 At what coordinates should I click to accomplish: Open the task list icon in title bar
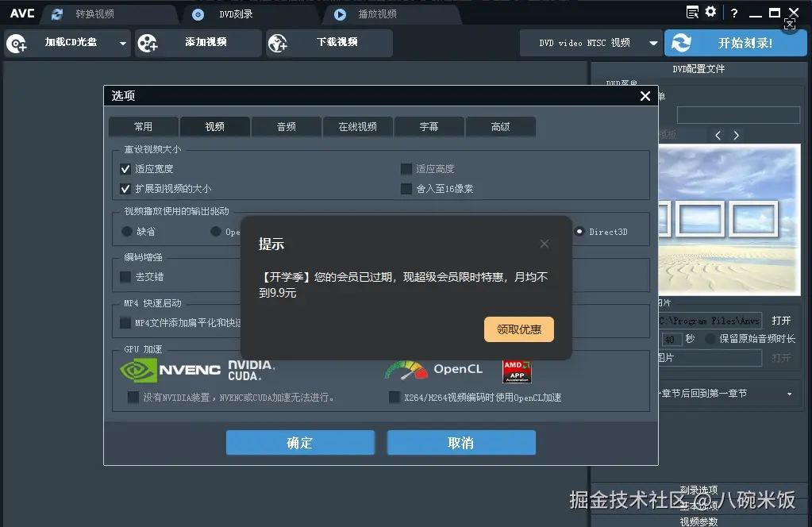[x=692, y=12]
